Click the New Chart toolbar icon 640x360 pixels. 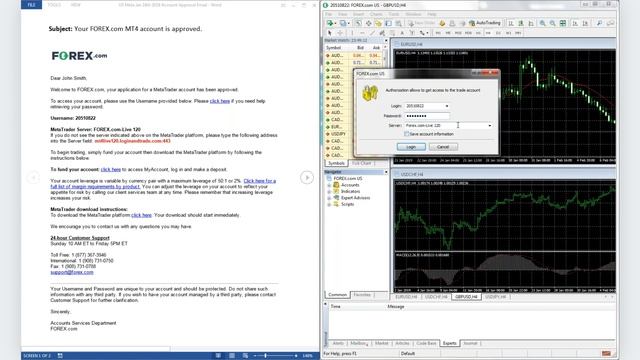329,23
